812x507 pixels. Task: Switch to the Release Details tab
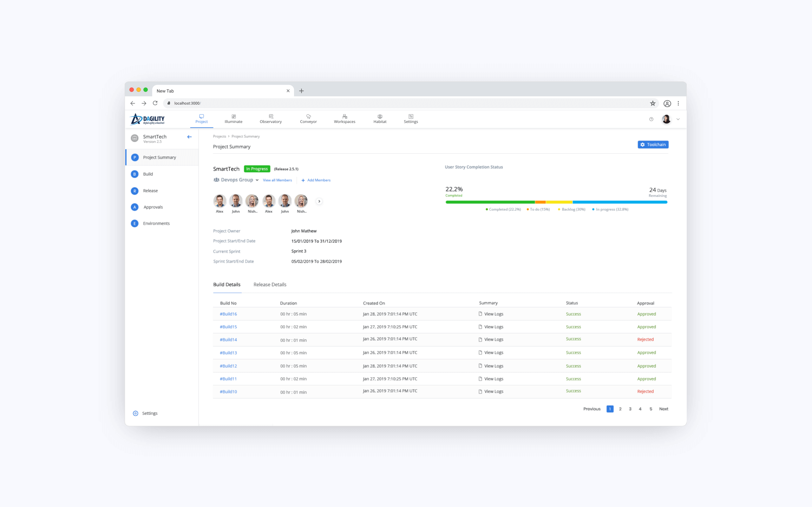[x=270, y=284]
